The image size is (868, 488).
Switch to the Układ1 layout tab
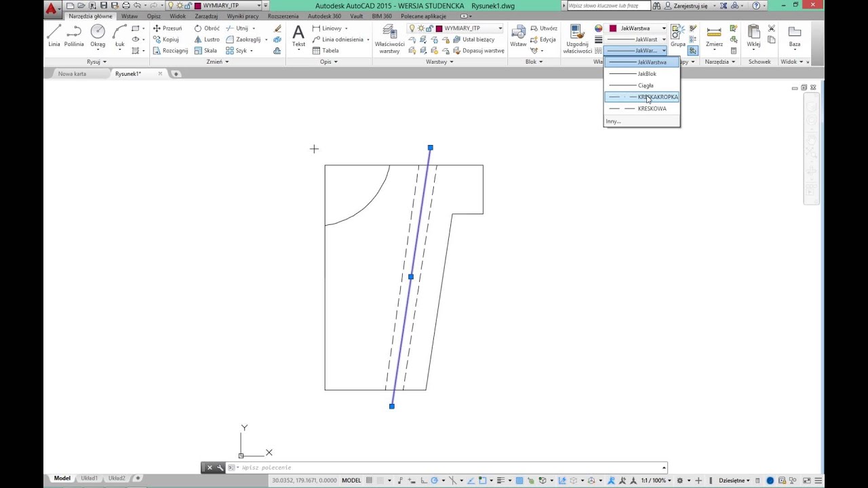[90, 479]
